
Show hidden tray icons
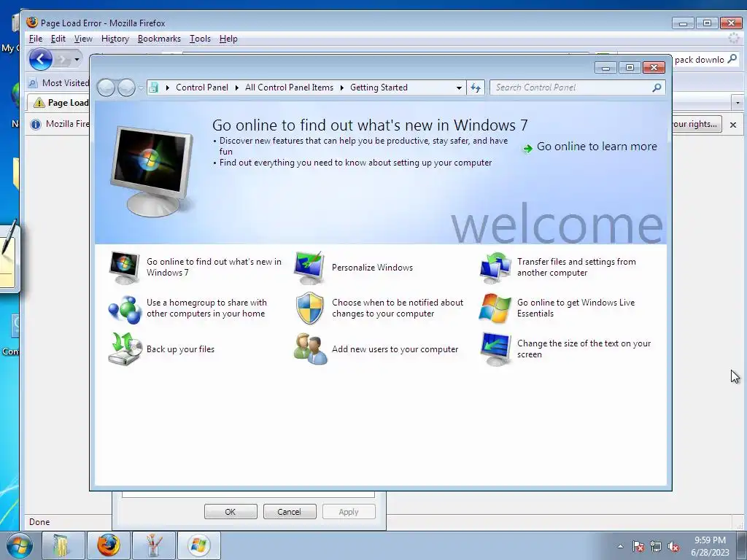(x=620, y=546)
